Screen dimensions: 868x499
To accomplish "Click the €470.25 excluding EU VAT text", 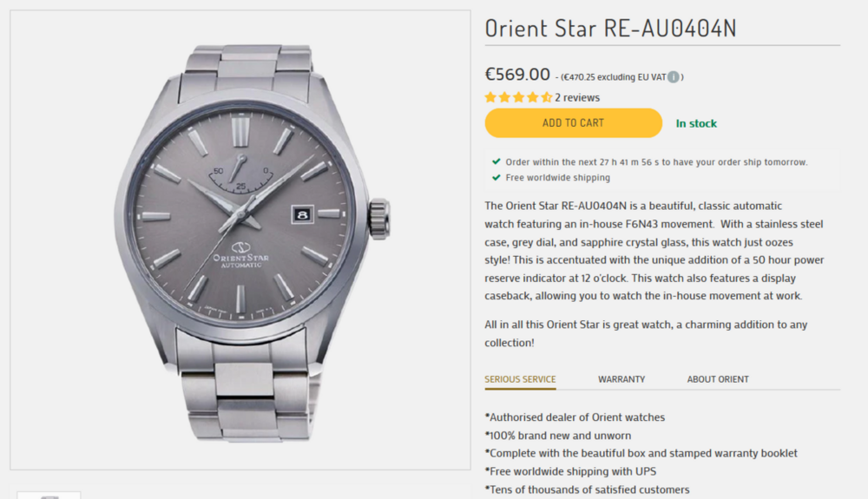I will 614,77.
